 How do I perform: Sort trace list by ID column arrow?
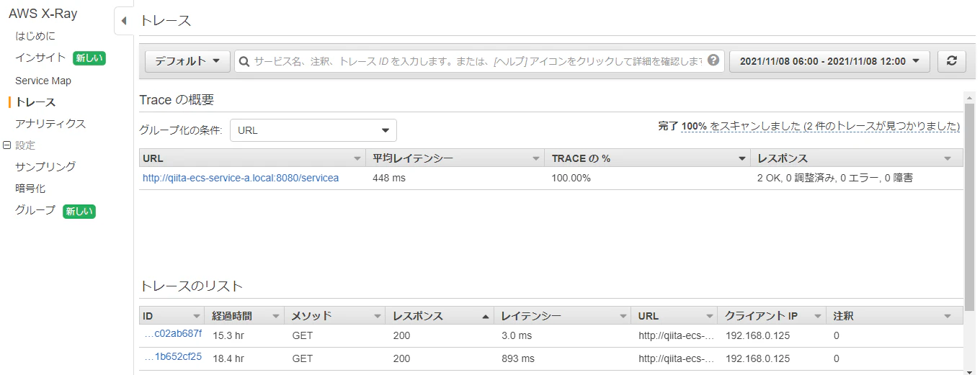[x=197, y=316]
